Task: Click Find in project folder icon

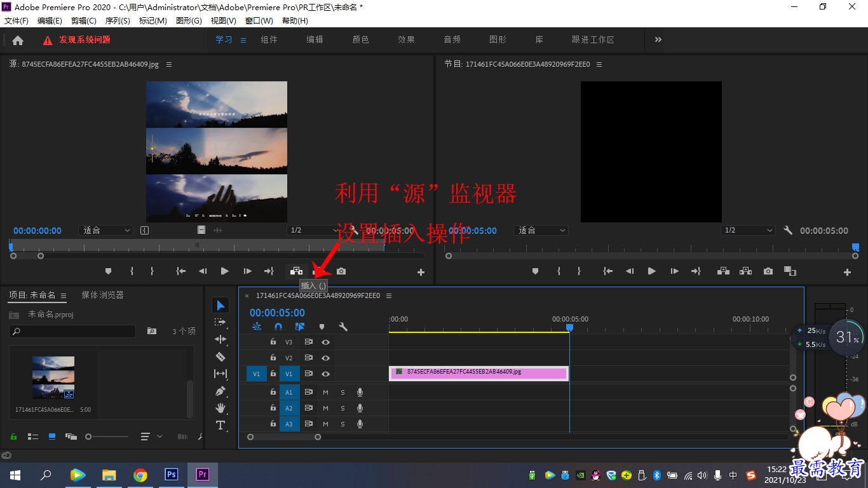Action: (152, 331)
